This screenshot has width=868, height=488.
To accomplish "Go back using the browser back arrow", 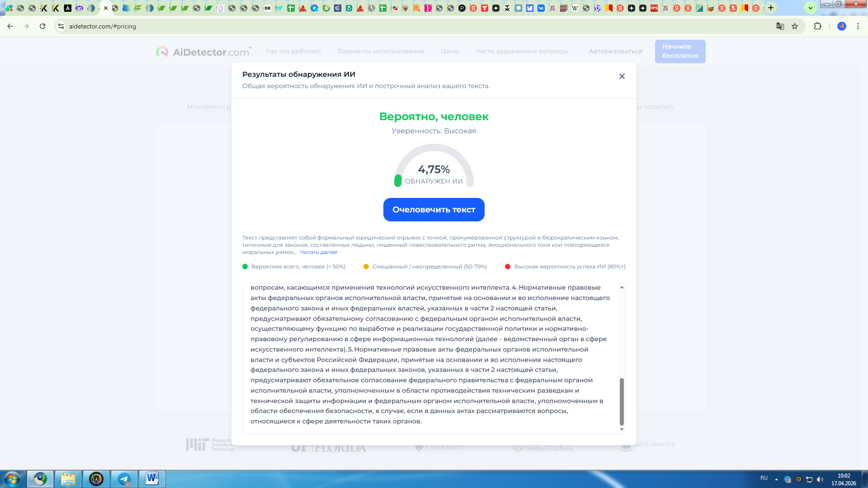I will (x=10, y=26).
